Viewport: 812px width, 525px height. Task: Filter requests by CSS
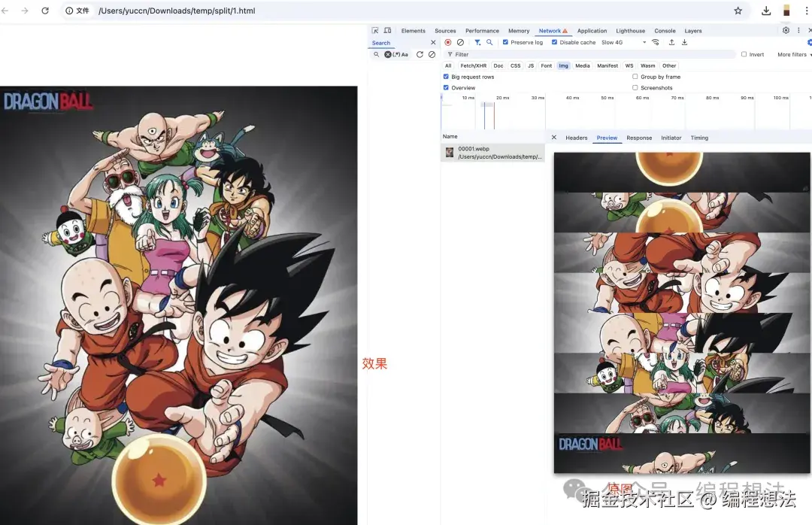click(x=515, y=66)
